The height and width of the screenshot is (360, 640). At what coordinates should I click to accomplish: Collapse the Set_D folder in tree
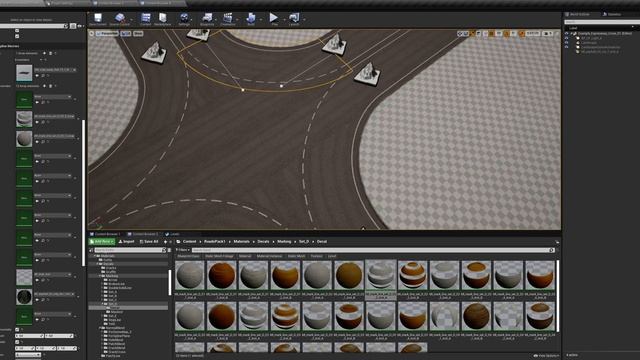point(102,304)
